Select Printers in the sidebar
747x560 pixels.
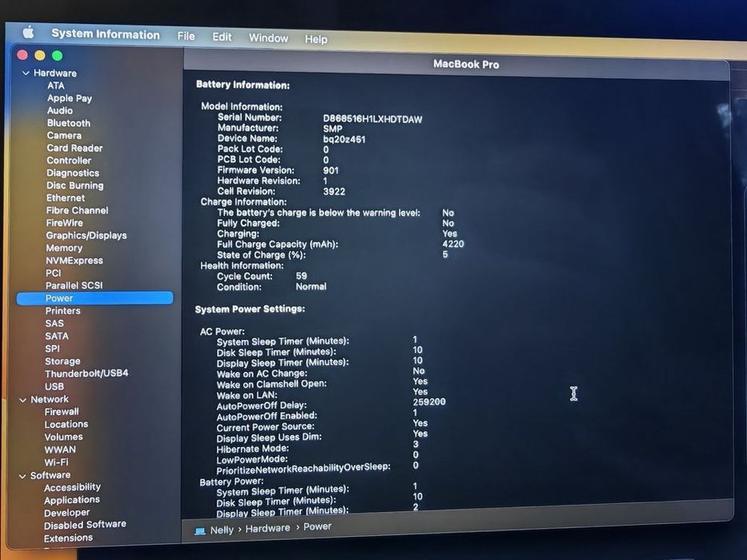tap(63, 310)
